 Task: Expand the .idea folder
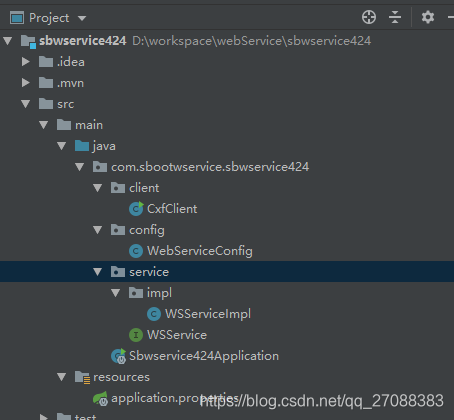[26, 62]
